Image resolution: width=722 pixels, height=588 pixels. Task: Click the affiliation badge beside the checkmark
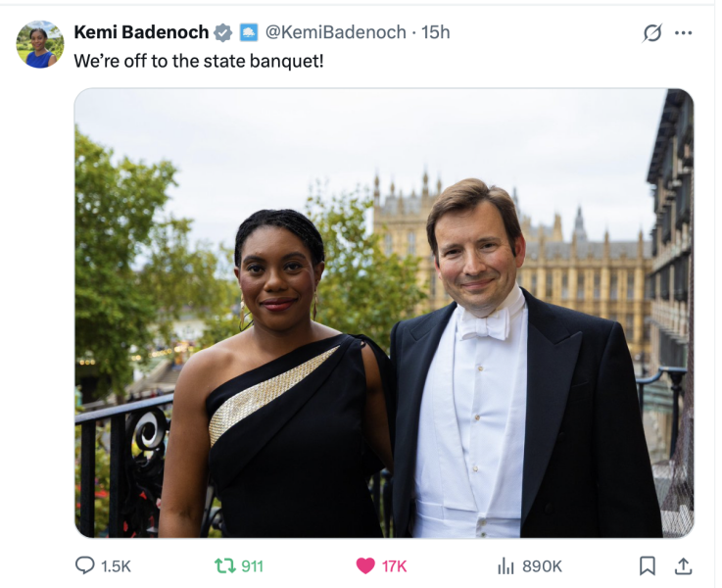coord(249,32)
